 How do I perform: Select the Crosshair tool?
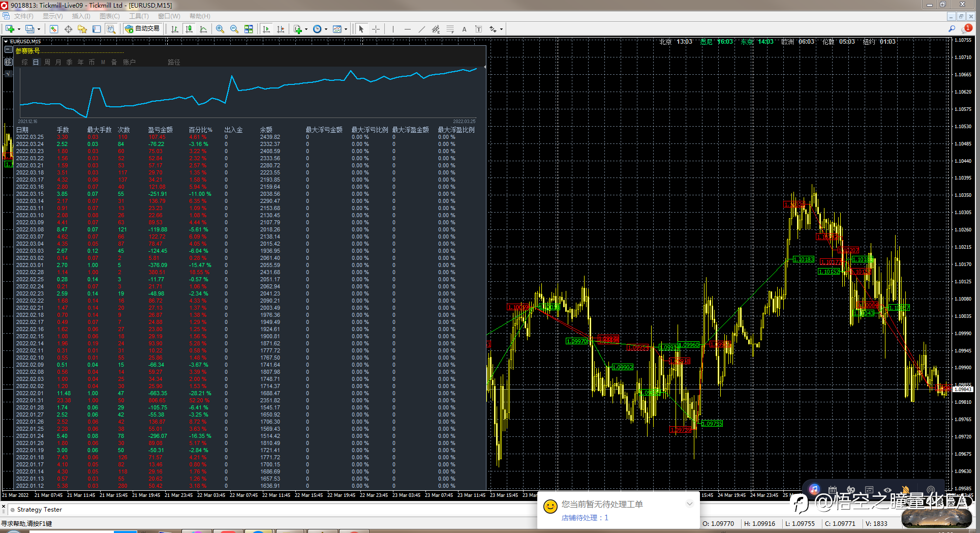point(376,29)
